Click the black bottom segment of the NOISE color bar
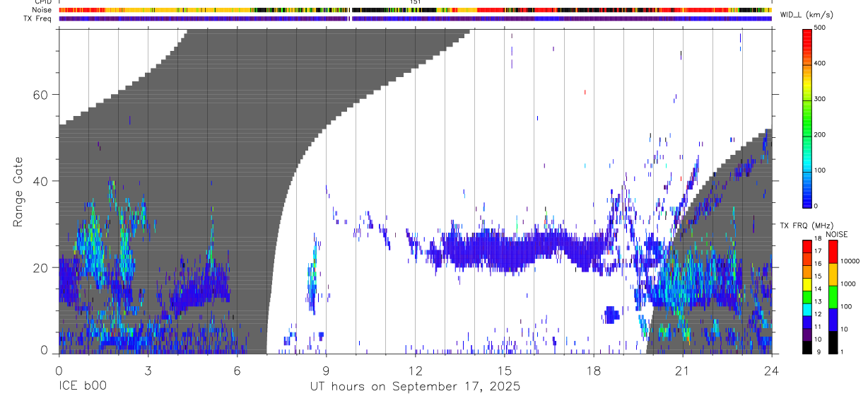 [833, 342]
